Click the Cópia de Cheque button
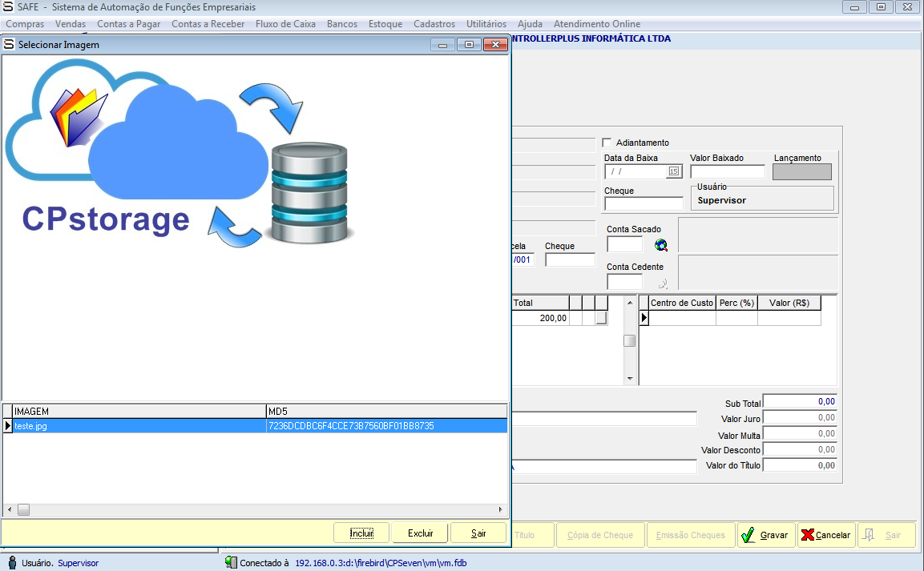This screenshot has height=571, width=924. (600, 535)
